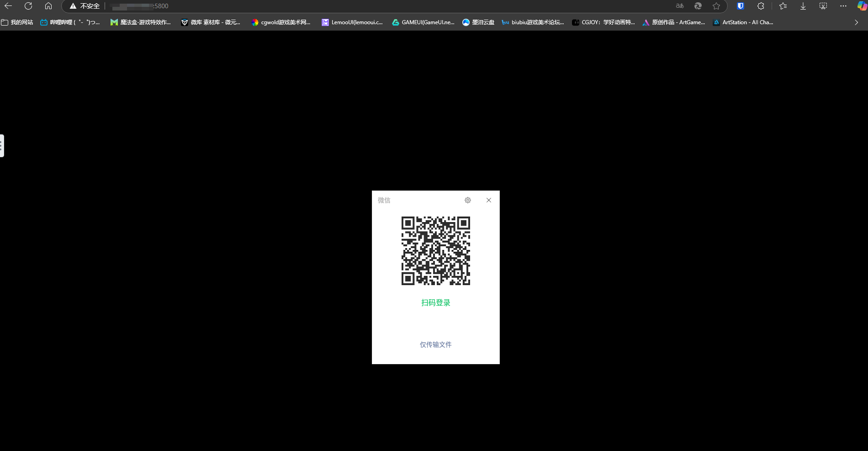Image resolution: width=868 pixels, height=451 pixels.
Task: Go back to the previous page
Action: coord(8,6)
